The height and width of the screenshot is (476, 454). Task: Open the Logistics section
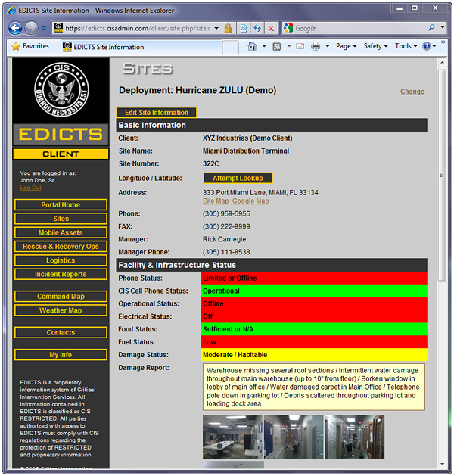click(61, 260)
